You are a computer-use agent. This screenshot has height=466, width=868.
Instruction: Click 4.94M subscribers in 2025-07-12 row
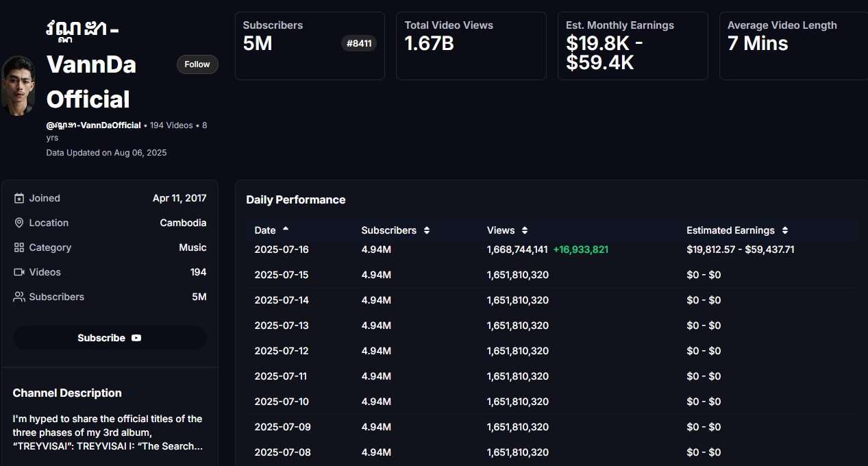point(376,351)
